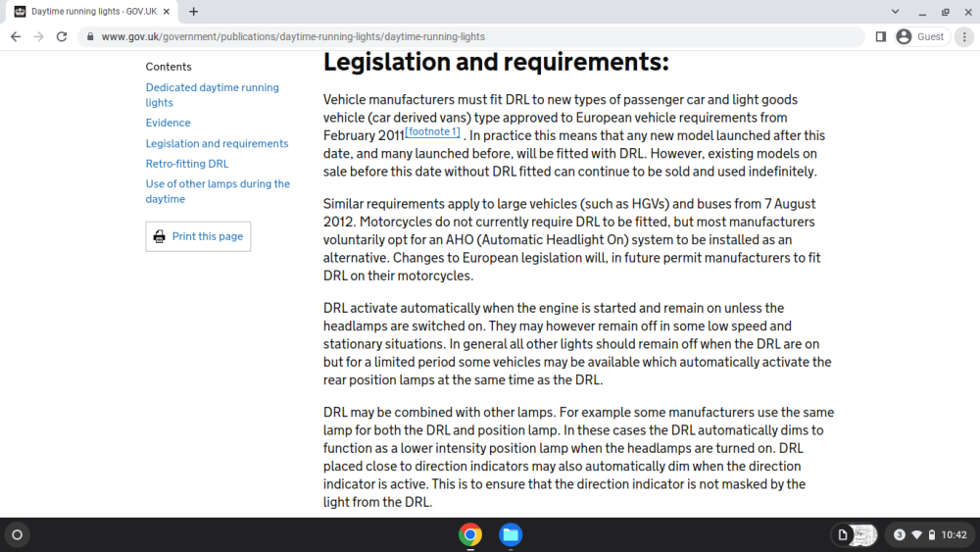This screenshot has height=552, width=980.
Task: Click the forward navigation arrow
Action: pos(39,37)
